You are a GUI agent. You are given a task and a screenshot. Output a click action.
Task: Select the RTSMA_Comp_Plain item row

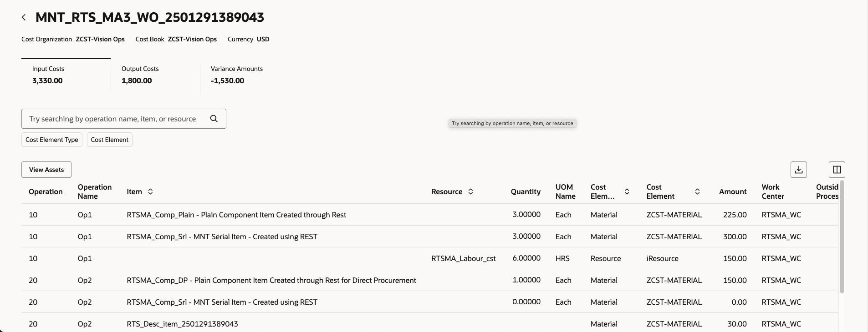coord(236,215)
